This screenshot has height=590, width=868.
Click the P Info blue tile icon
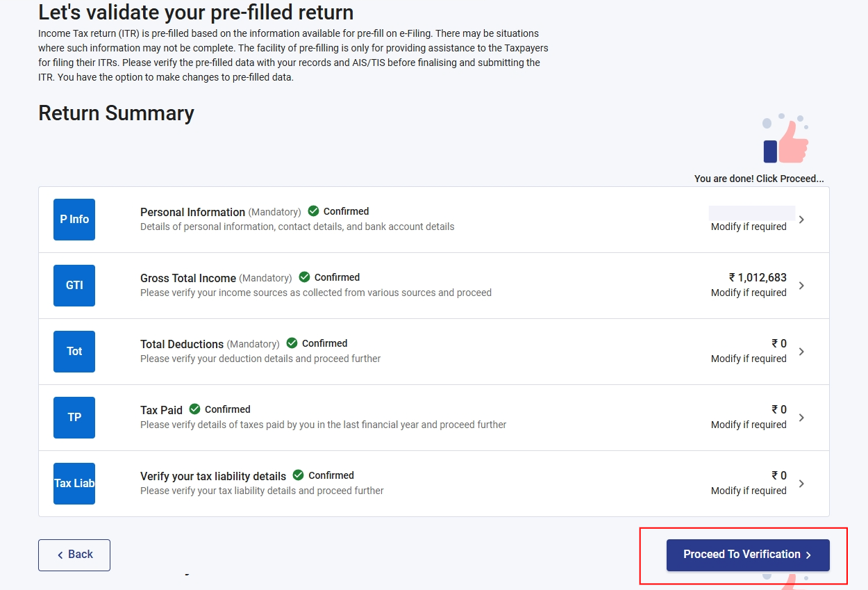coord(74,220)
